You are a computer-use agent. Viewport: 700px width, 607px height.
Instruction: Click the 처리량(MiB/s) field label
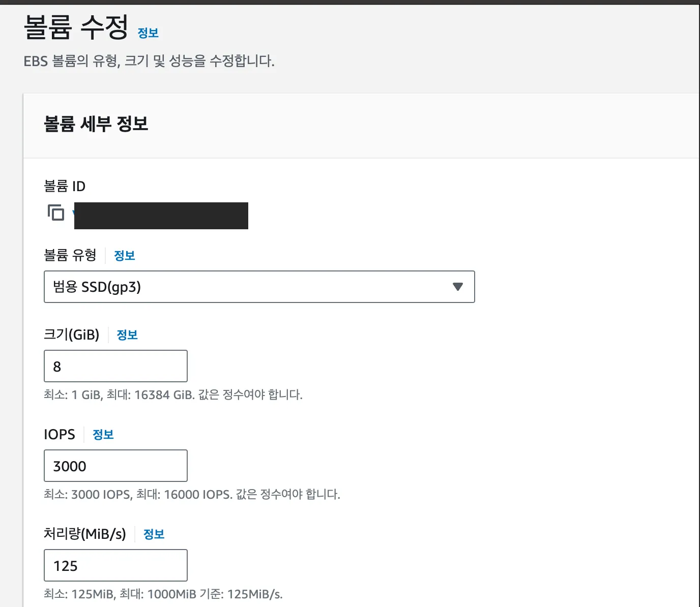[x=85, y=534]
